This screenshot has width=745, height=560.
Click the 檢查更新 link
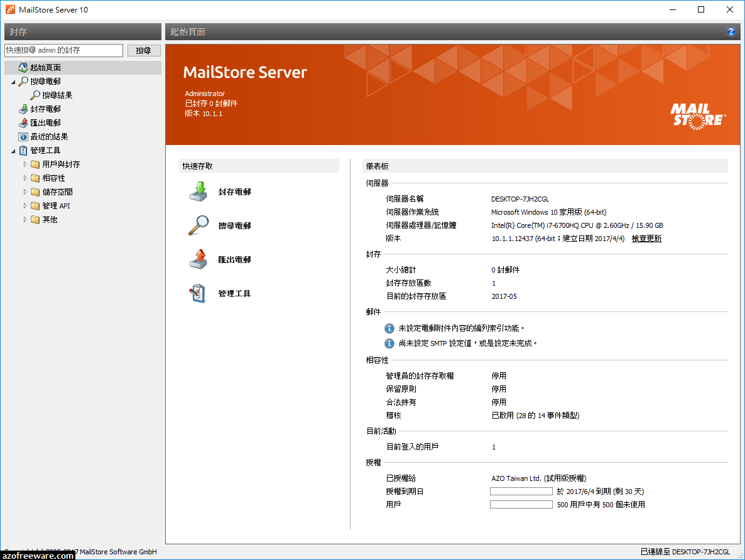click(x=646, y=238)
